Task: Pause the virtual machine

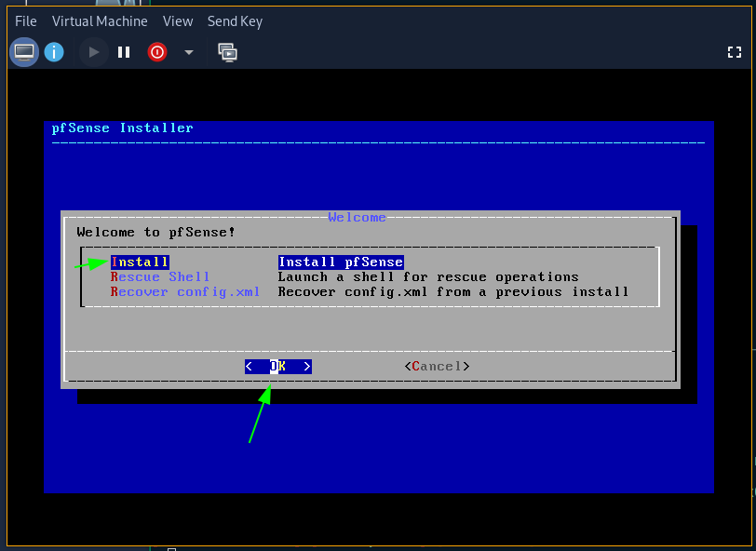Action: click(124, 52)
